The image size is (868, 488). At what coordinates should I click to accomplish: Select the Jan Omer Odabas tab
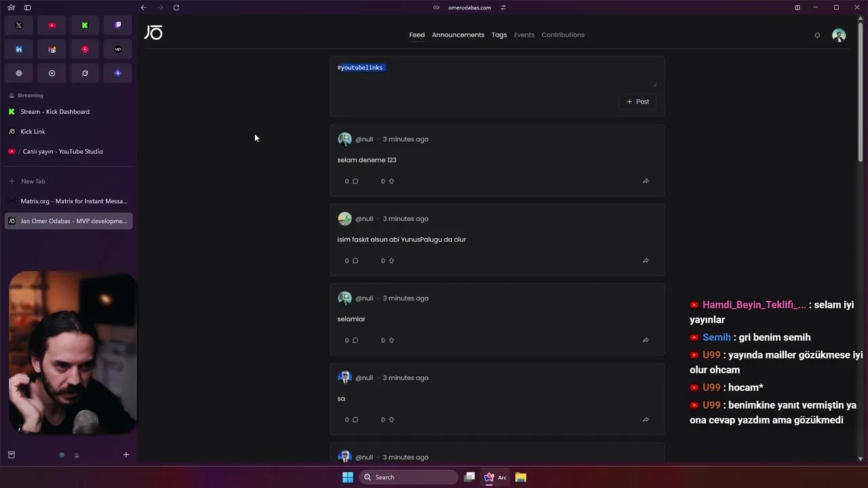click(68, 221)
